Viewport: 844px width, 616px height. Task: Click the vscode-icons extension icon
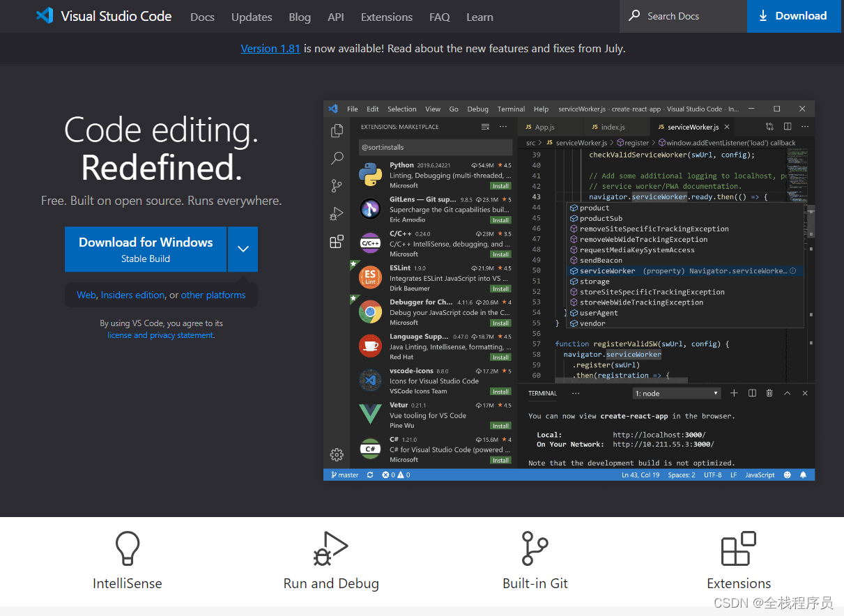370,380
